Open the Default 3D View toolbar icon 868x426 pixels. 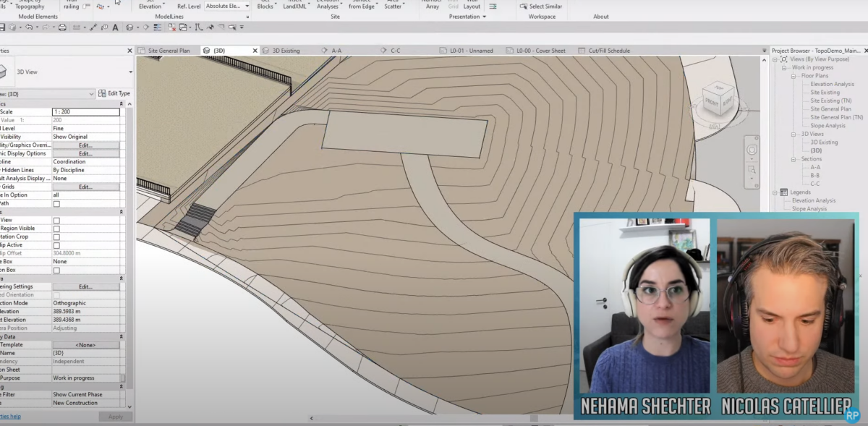129,27
